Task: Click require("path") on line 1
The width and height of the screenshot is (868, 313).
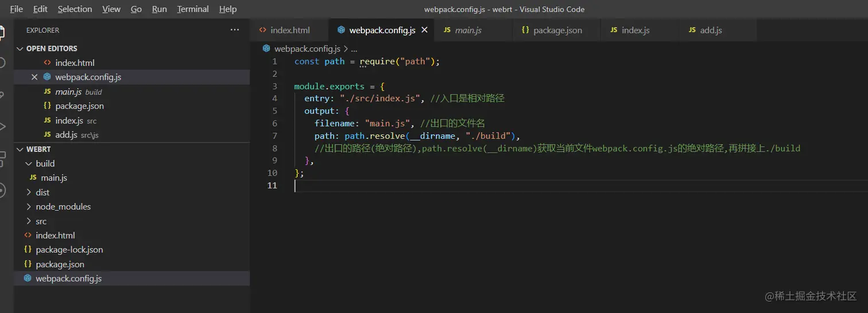Action: [x=397, y=61]
